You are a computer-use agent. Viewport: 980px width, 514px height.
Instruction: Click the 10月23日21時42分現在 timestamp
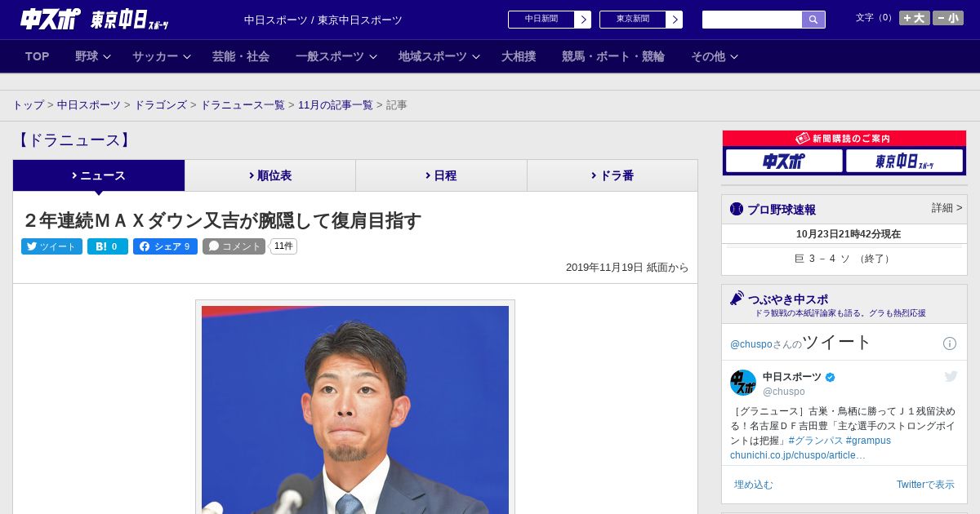[849, 234]
